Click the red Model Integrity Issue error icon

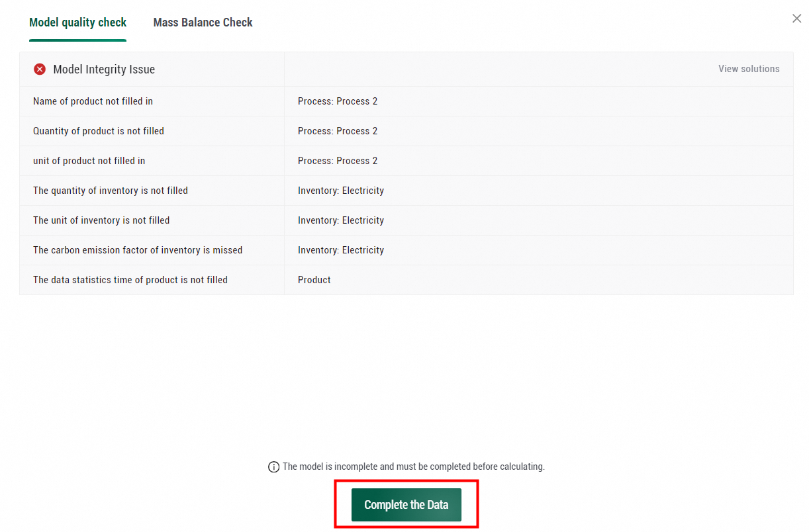click(40, 69)
